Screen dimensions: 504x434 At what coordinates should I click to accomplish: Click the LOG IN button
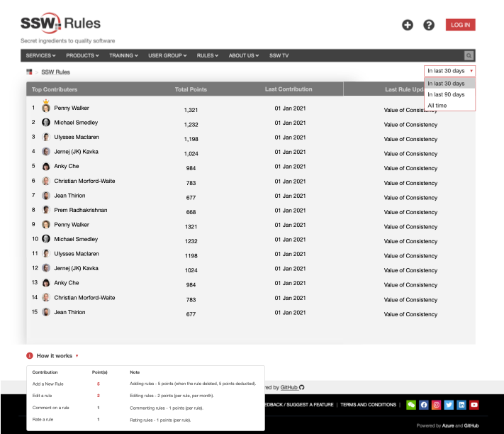[460, 25]
